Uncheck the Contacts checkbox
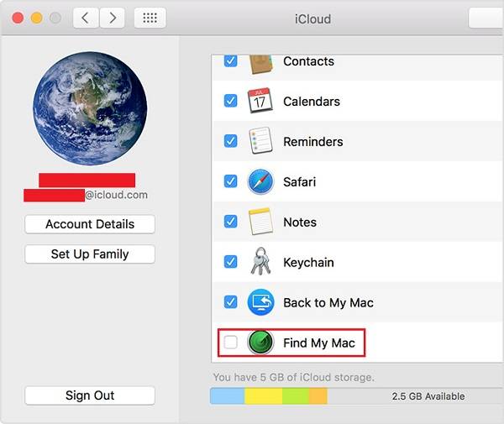 tap(230, 61)
